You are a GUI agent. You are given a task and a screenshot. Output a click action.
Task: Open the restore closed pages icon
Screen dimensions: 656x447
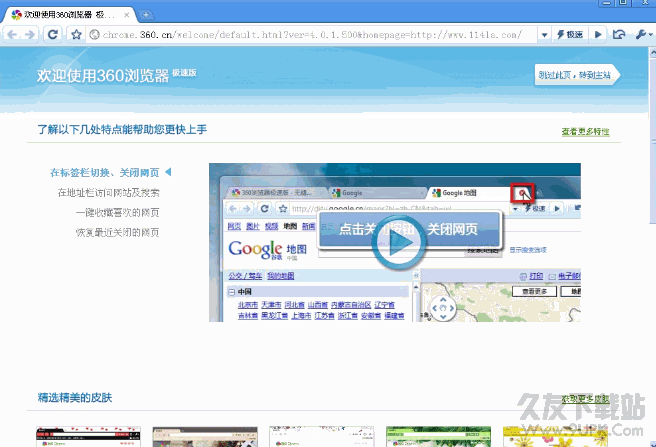pos(619,35)
